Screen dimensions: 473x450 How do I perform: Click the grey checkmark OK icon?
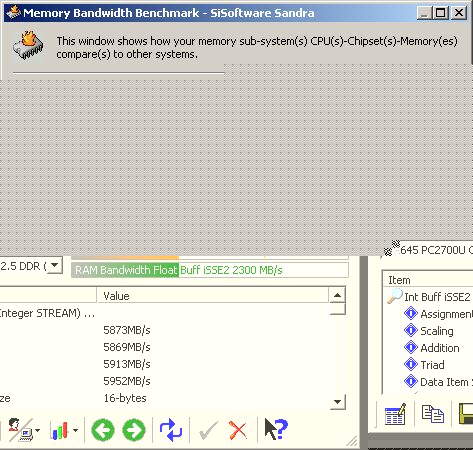[208, 430]
